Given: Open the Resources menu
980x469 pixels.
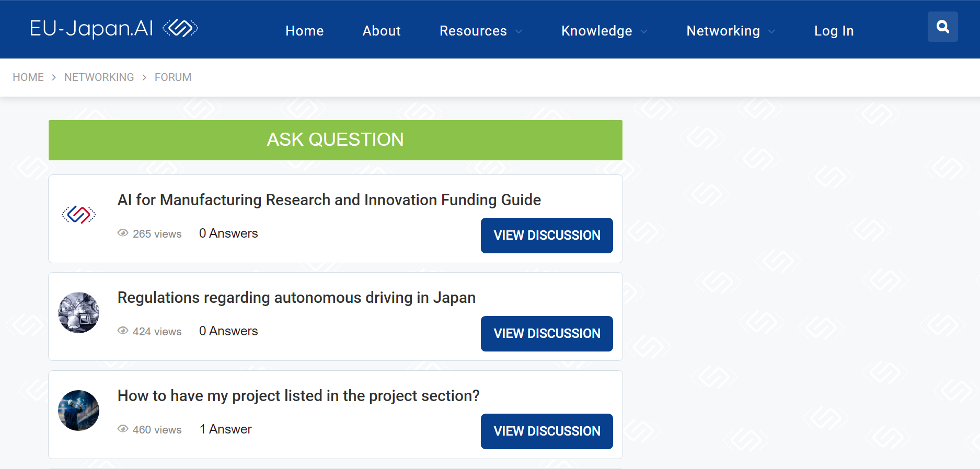Looking at the screenshot, I should [x=473, y=31].
